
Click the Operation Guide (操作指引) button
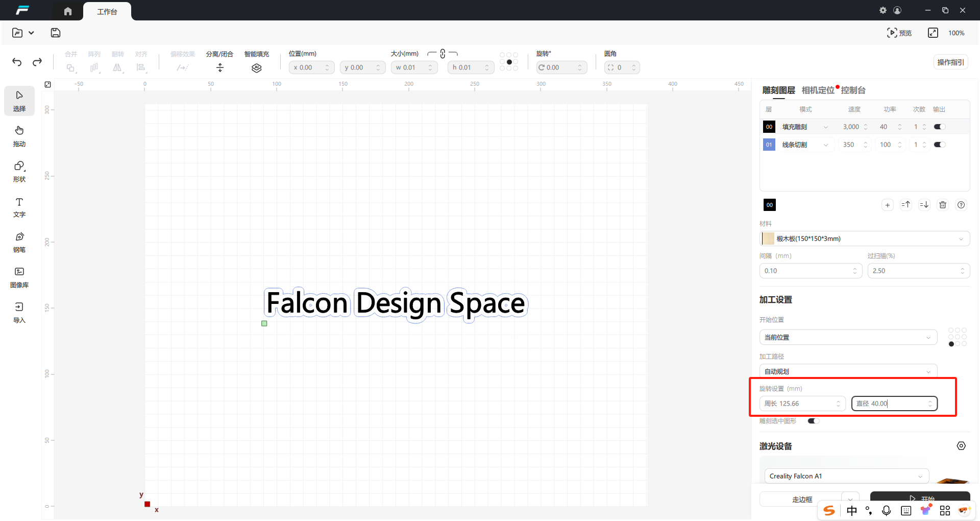point(950,62)
